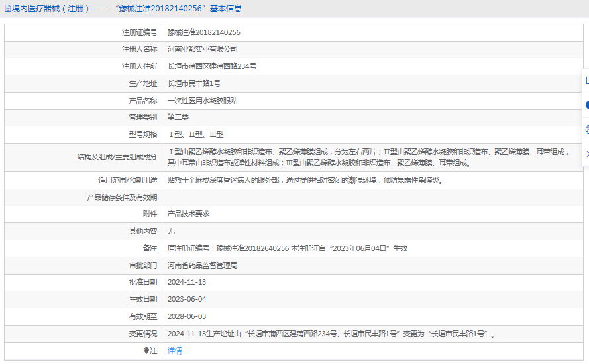Click the 变更情况 row label
589x364 pixels.
click(142, 334)
